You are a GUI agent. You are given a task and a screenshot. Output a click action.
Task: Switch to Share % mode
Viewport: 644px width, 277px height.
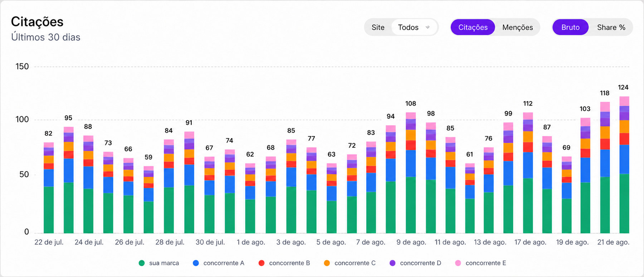pos(611,27)
